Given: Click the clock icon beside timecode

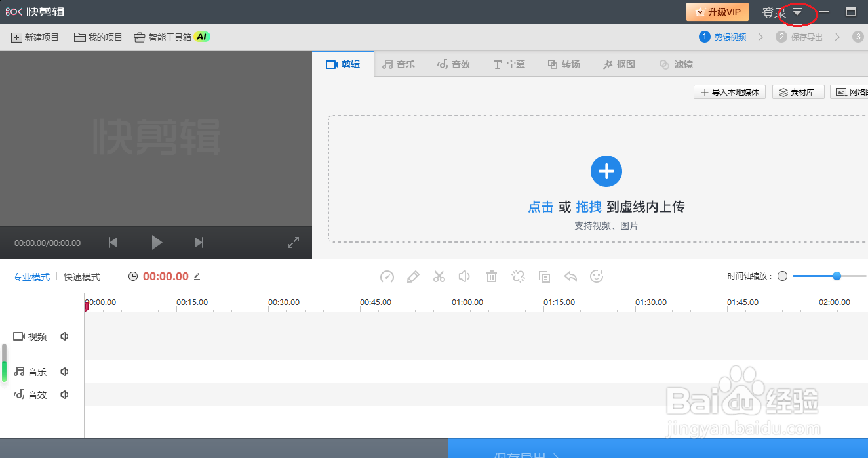Looking at the screenshot, I should point(133,277).
